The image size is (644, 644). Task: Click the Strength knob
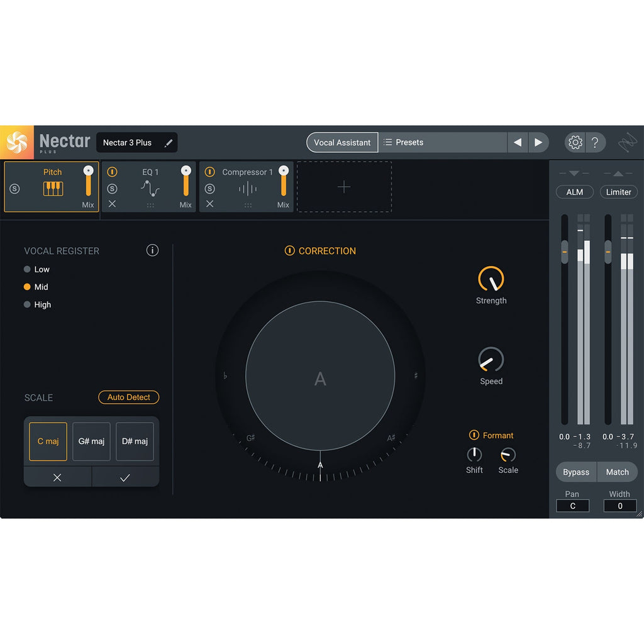[491, 279]
